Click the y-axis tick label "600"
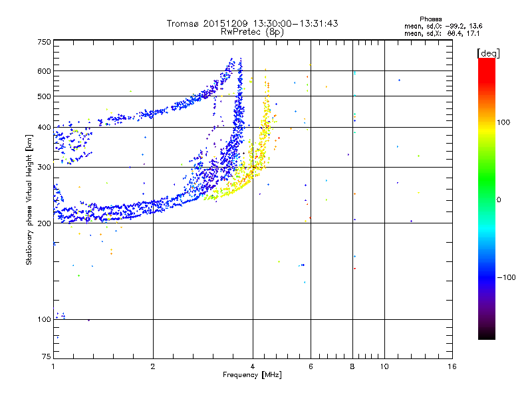This screenshot has width=532, height=399. (45, 71)
